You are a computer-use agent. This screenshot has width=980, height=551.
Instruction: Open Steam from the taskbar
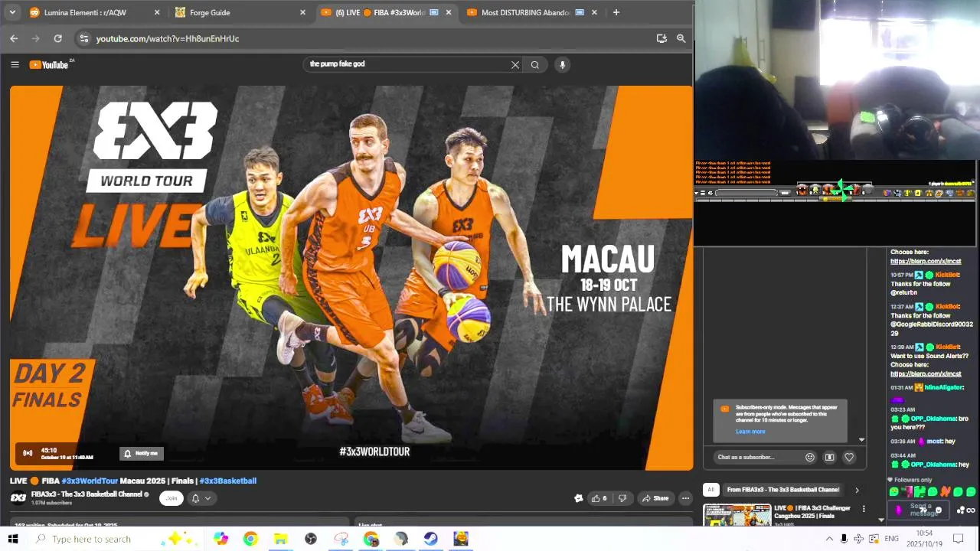coord(431,539)
